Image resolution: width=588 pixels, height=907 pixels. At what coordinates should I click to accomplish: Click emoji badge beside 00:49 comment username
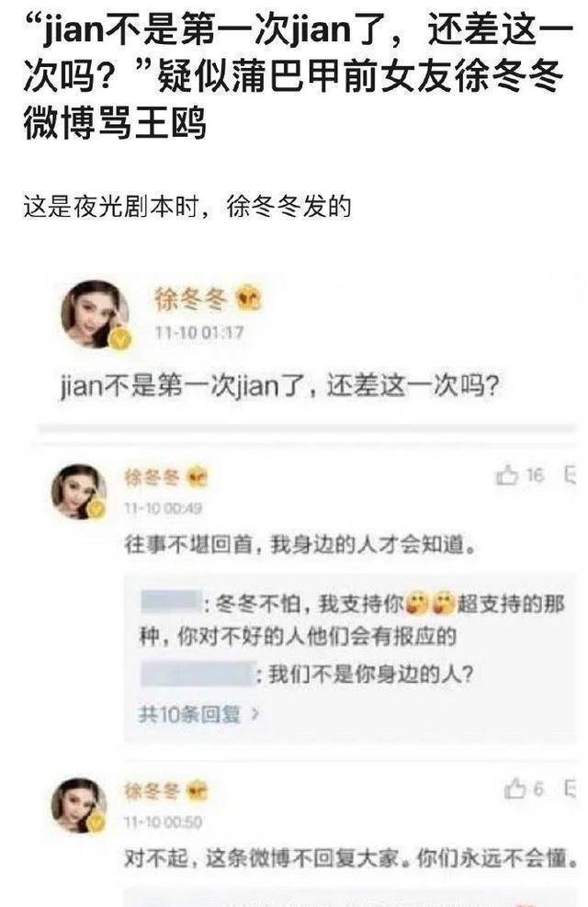(197, 477)
